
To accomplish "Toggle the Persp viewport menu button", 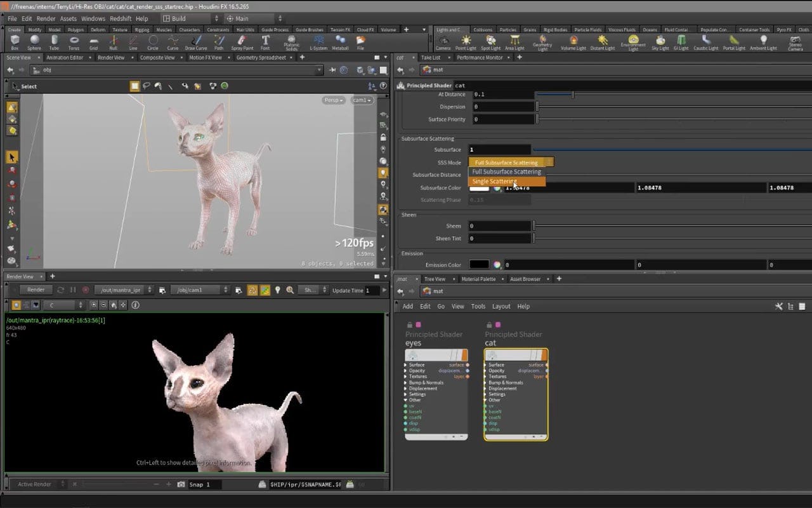I will click(x=333, y=100).
